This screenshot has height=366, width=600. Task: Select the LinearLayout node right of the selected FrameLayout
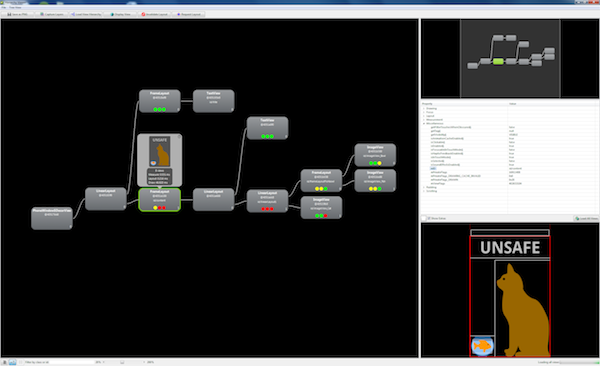click(x=214, y=199)
